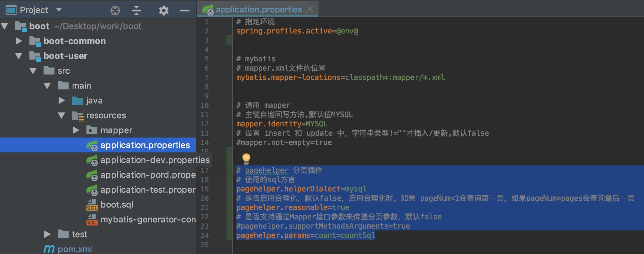
Task: Click the Spring Boot icon on application.properties tab
Action: pos(207,9)
